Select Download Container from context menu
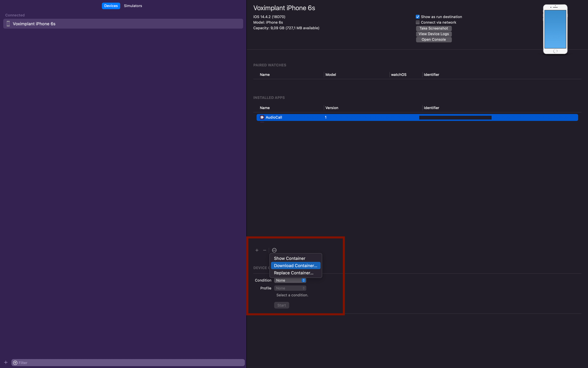 coord(296,265)
